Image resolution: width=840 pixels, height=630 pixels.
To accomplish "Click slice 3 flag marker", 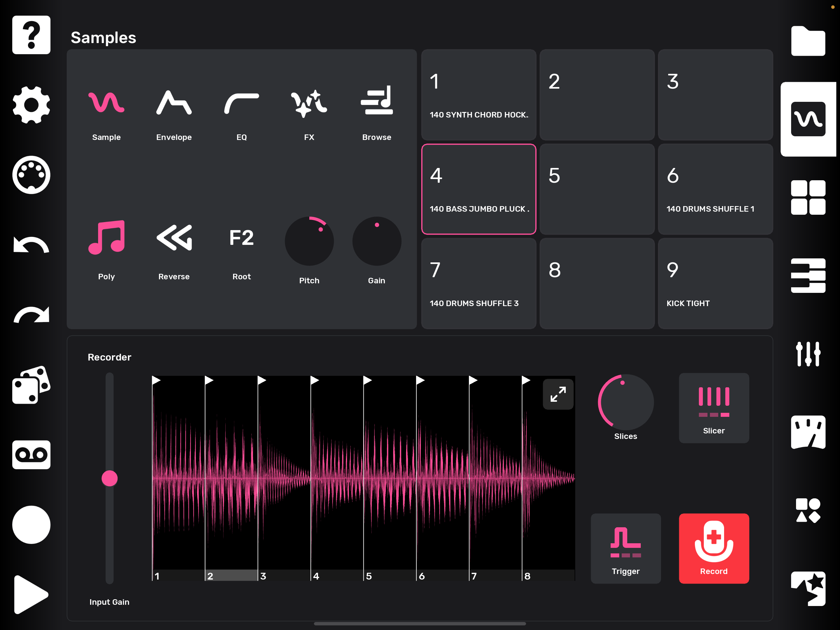I will 262,380.
